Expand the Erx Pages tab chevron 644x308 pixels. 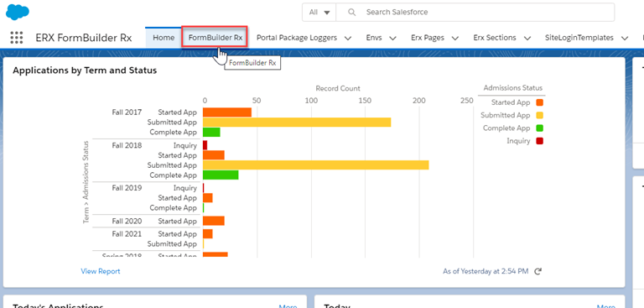coord(454,39)
